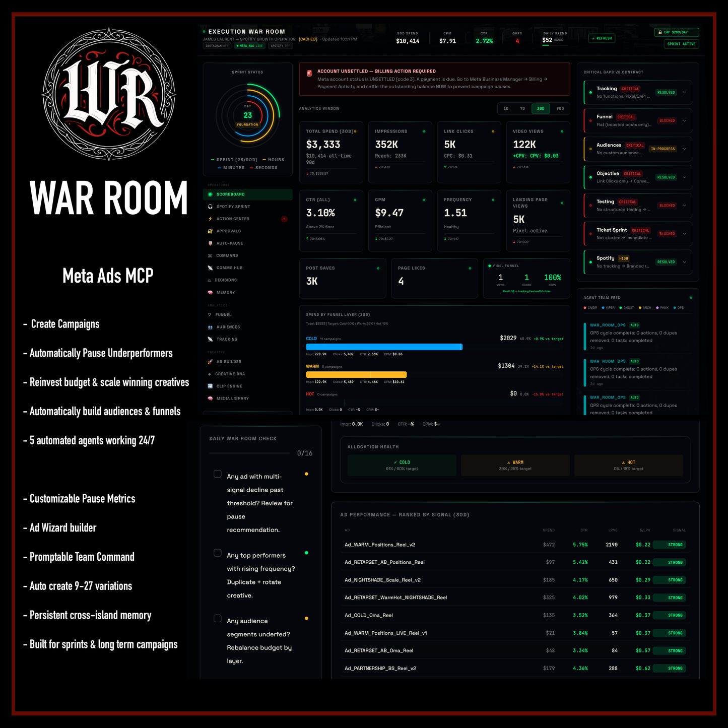Click the billing alert siren icon
Viewport: 728px width, 728px height.
pyautogui.click(x=309, y=73)
